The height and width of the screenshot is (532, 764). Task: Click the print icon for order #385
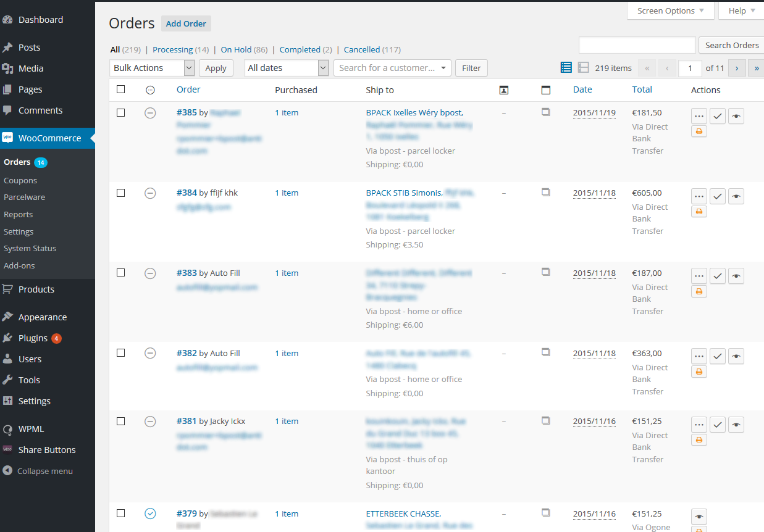point(699,131)
